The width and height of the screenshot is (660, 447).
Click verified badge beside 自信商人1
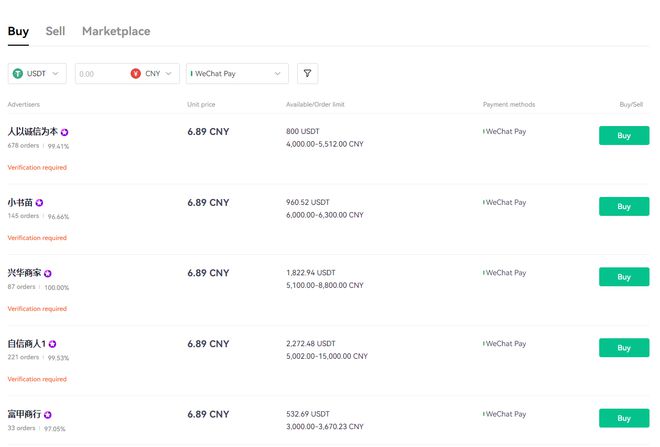[x=53, y=344]
